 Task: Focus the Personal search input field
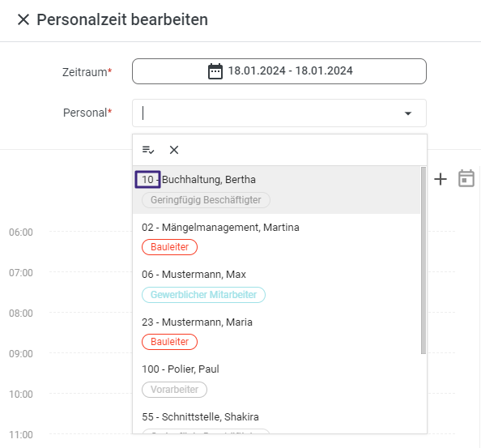click(x=270, y=113)
